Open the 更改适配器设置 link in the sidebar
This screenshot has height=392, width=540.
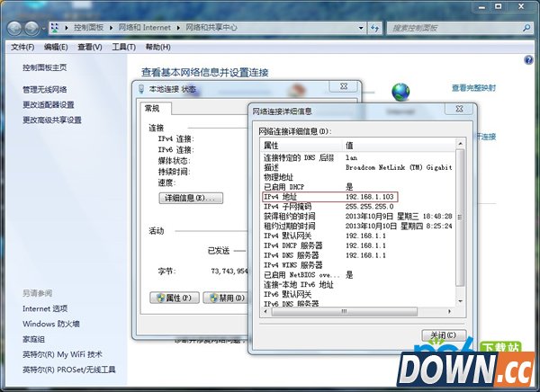pos(49,104)
